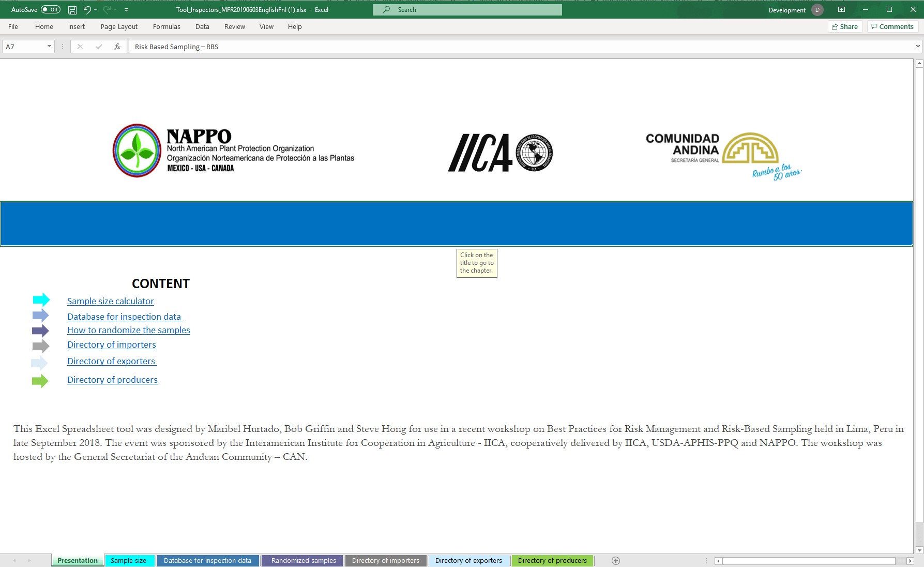Open the Comments pane button
Viewport: 924px width, 567px height.
[x=892, y=27]
